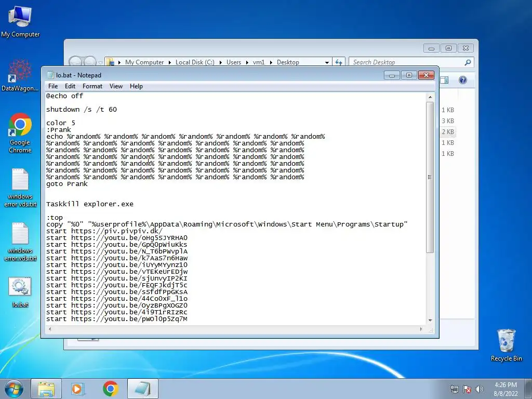Minimize the Notepad window
The height and width of the screenshot is (399, 532).
tap(392, 75)
